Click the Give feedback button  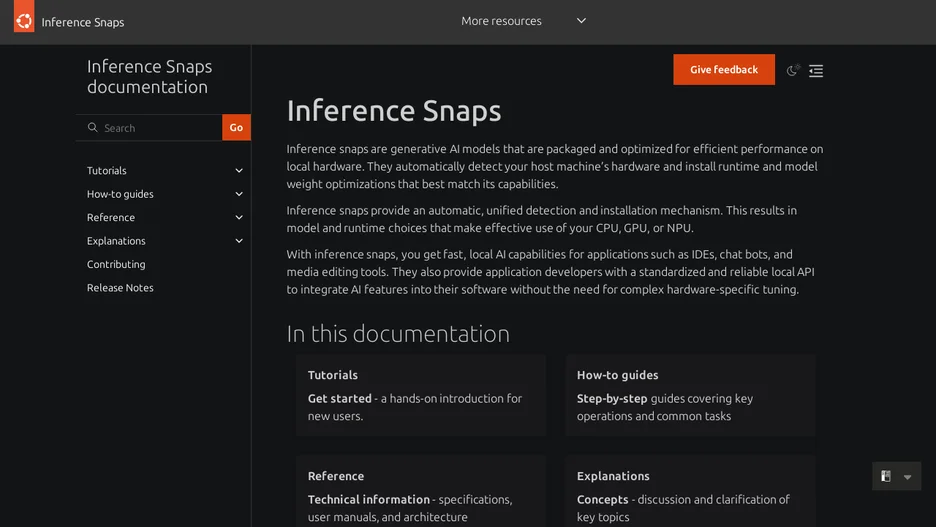point(724,69)
